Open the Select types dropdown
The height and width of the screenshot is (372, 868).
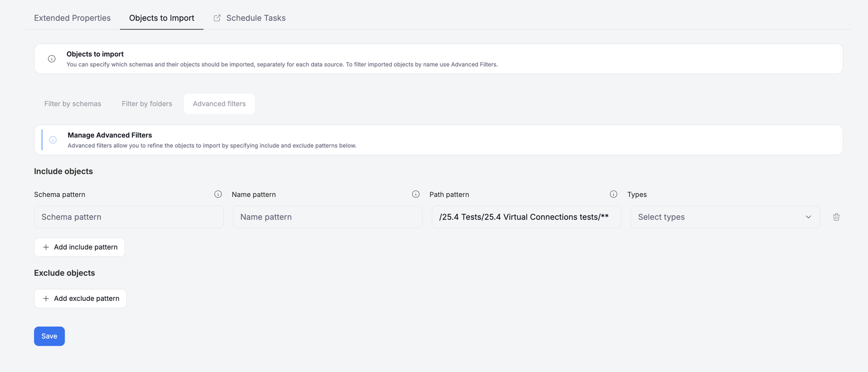tap(725, 217)
